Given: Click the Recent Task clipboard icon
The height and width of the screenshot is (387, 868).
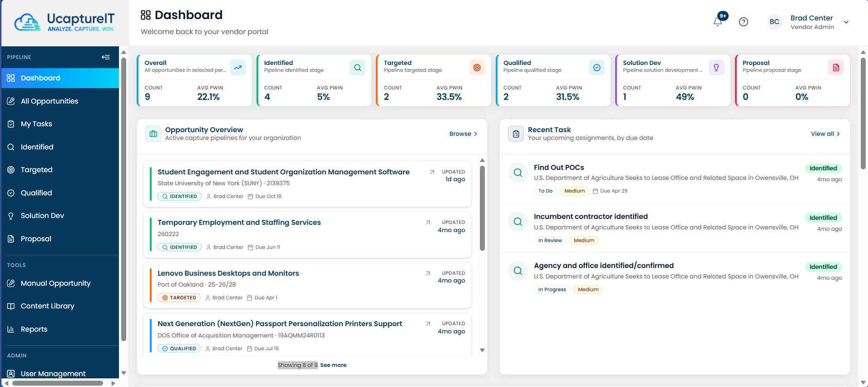Looking at the screenshot, I should pos(516,134).
